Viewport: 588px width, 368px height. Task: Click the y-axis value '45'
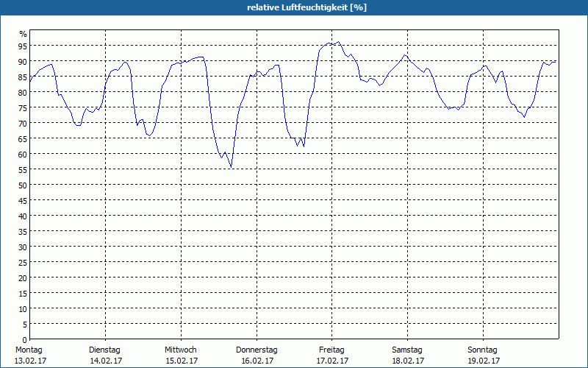(23, 200)
